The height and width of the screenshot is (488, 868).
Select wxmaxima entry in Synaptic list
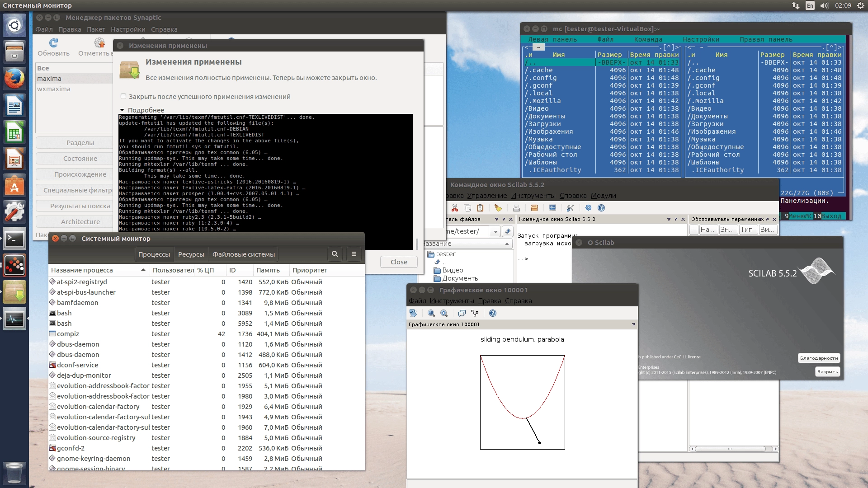(74, 89)
